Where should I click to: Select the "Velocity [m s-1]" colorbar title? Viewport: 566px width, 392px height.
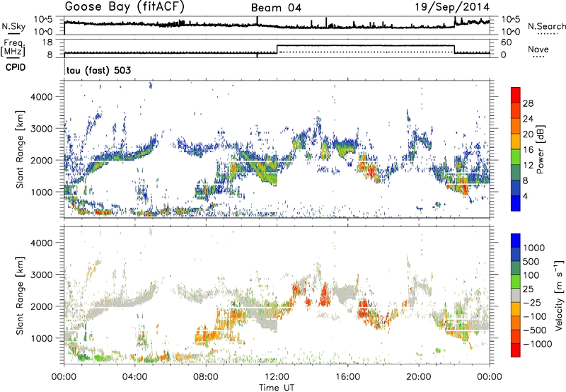tap(559, 295)
